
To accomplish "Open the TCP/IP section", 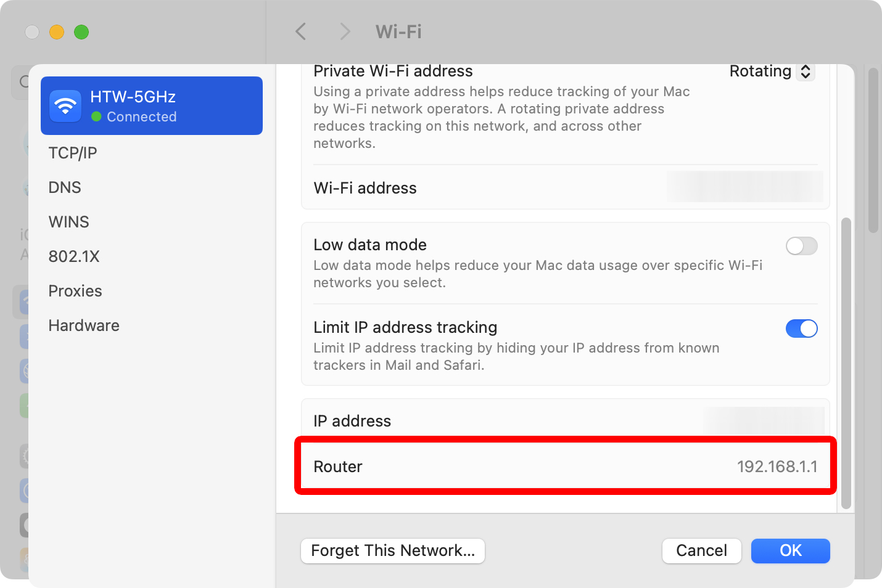I will coord(73,153).
